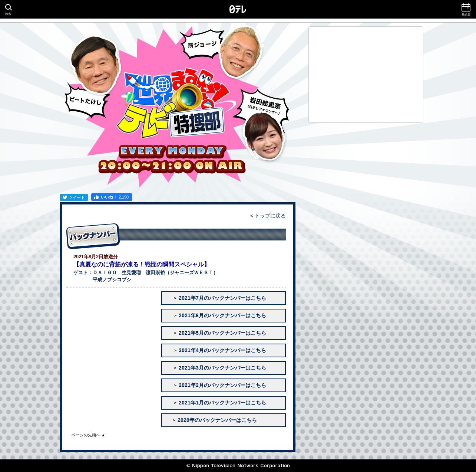476x472 pixels.
Task: Jump to page top via ページの先頭へ link
Action: [x=88, y=435]
